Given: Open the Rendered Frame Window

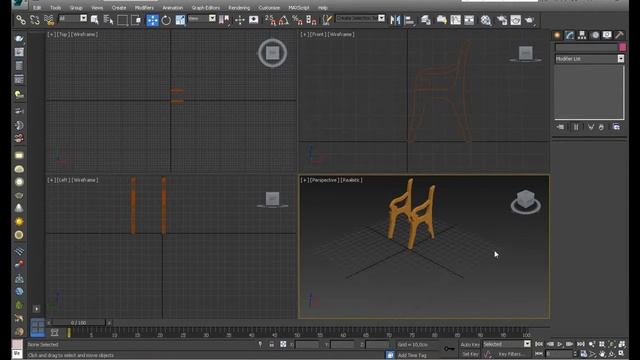Looking at the screenshot, I should pos(516,20).
